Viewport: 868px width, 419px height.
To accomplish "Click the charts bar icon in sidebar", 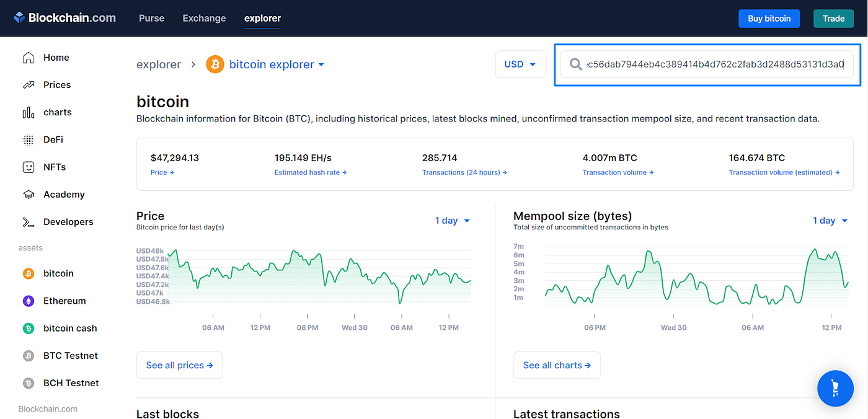I will point(29,112).
